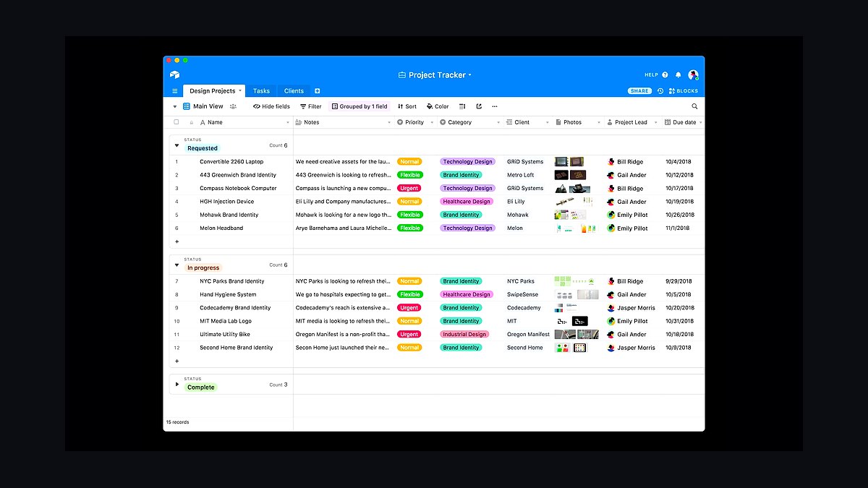Image resolution: width=868 pixels, height=488 pixels.
Task: Click the SHARE button
Action: click(639, 91)
